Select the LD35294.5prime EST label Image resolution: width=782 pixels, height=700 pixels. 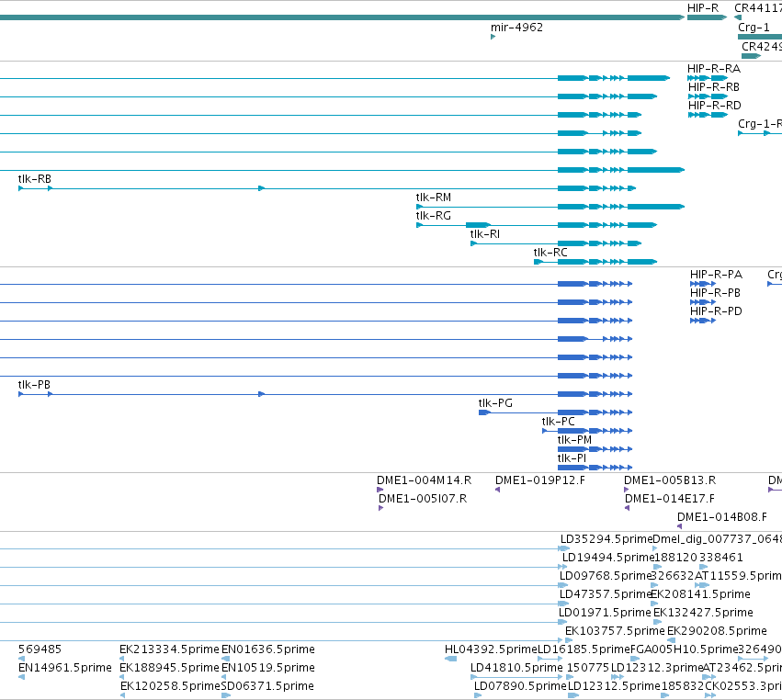[606, 539]
